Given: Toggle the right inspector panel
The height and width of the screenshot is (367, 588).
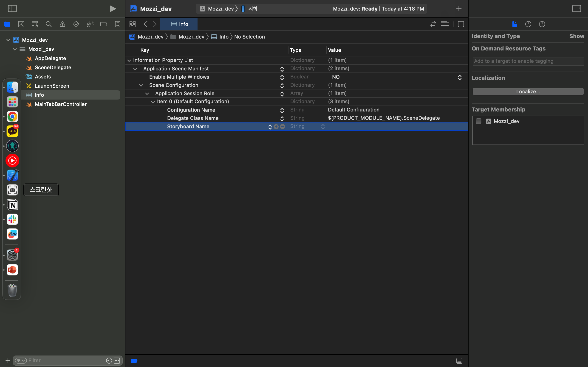Looking at the screenshot, I should pos(576,9).
